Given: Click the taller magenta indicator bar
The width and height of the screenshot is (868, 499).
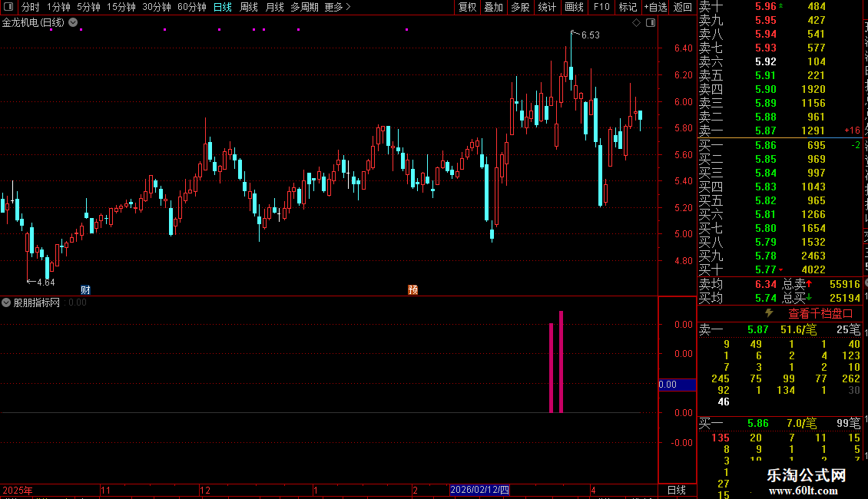Looking at the screenshot, I should coord(562,362).
